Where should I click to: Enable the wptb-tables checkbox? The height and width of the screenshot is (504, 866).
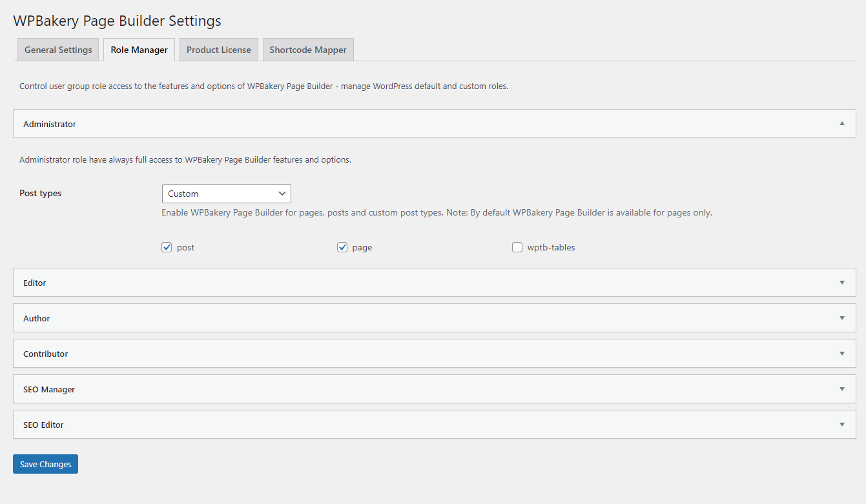coord(517,247)
